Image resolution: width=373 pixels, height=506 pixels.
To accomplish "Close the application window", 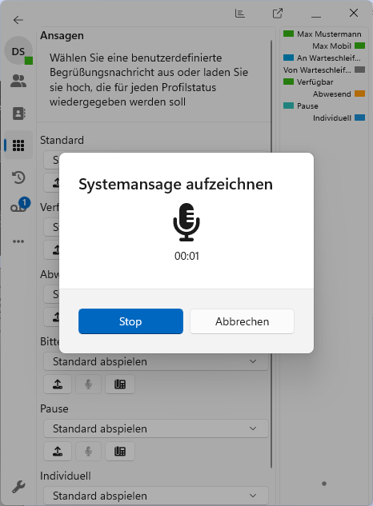I will pyautogui.click(x=354, y=13).
